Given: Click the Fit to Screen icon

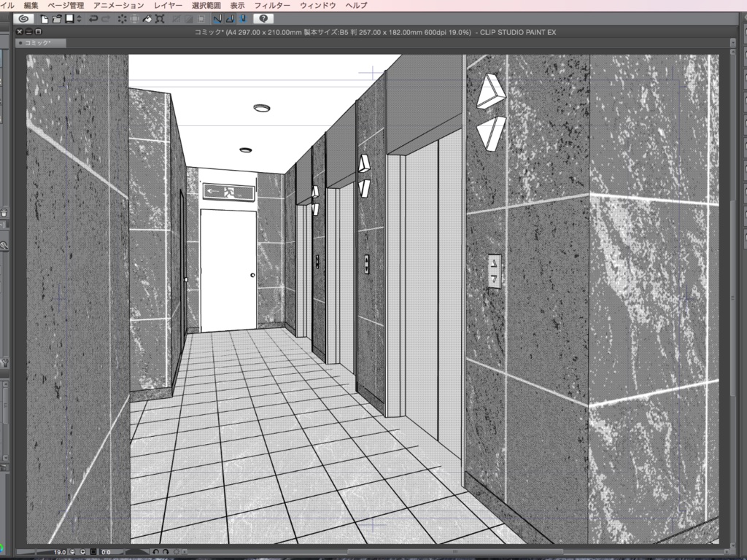Looking at the screenshot, I should click(93, 552).
